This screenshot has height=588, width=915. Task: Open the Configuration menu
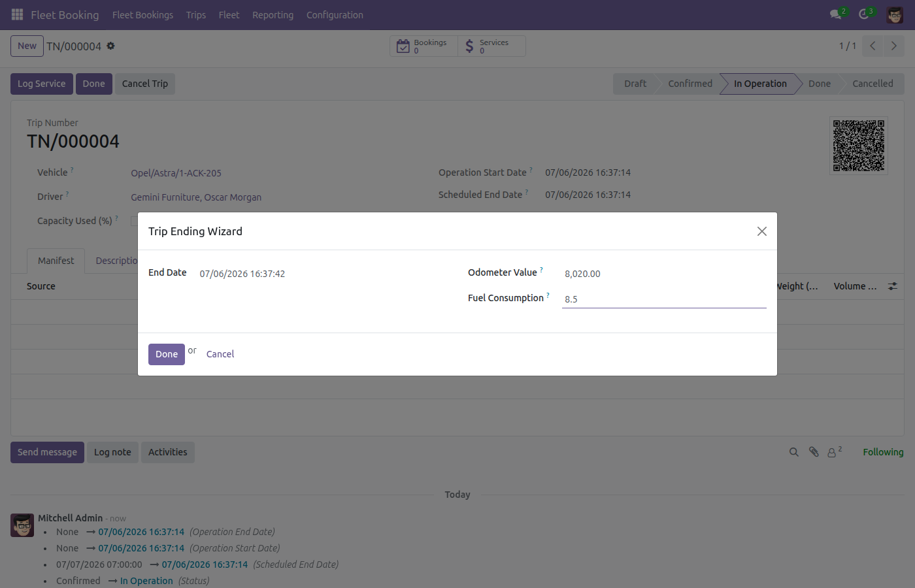point(335,14)
